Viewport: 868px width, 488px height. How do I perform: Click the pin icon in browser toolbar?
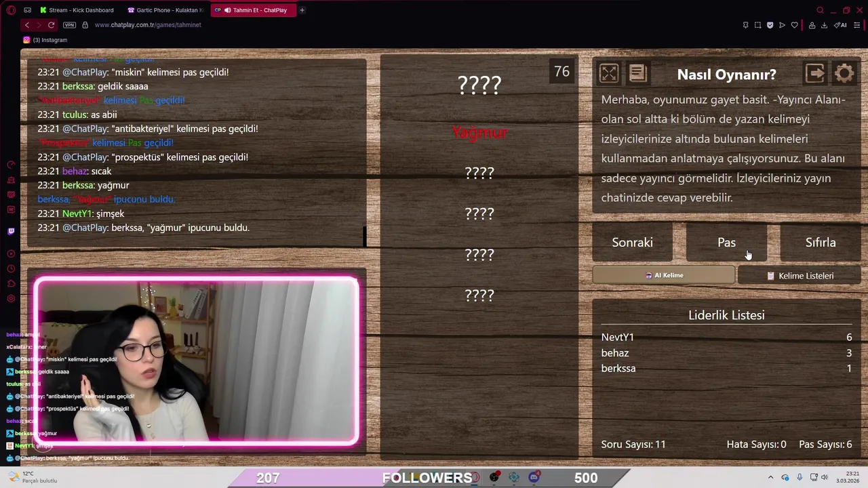point(745,25)
